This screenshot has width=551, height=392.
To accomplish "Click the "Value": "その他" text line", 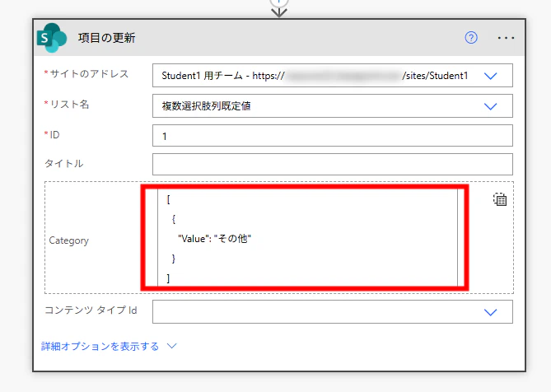I will click(x=214, y=239).
